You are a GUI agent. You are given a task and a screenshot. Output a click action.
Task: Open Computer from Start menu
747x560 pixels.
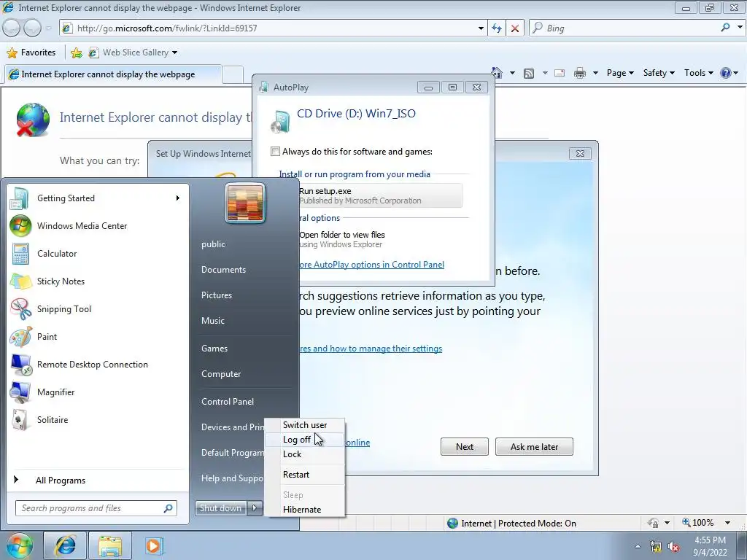(220, 374)
